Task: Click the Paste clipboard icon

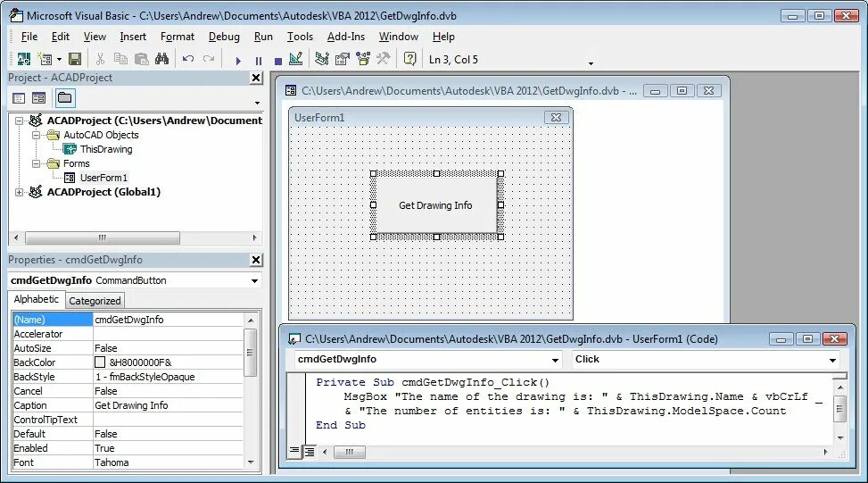Action: tap(141, 59)
